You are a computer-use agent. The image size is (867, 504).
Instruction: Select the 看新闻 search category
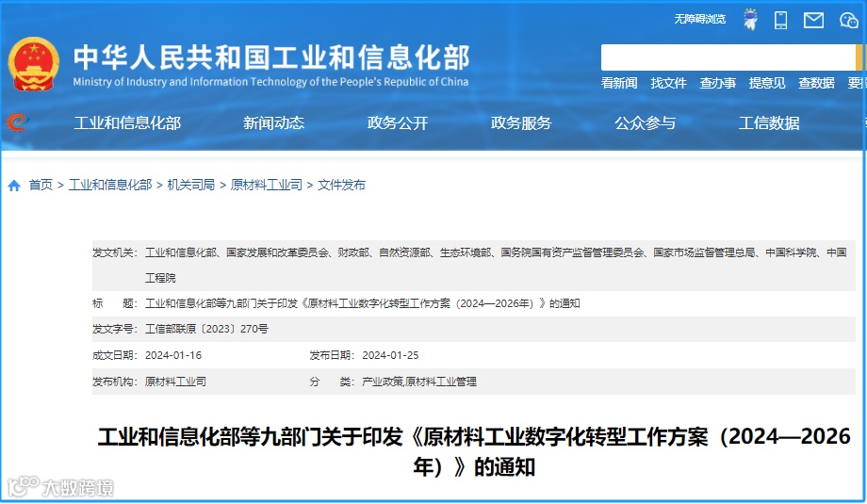pos(619,83)
